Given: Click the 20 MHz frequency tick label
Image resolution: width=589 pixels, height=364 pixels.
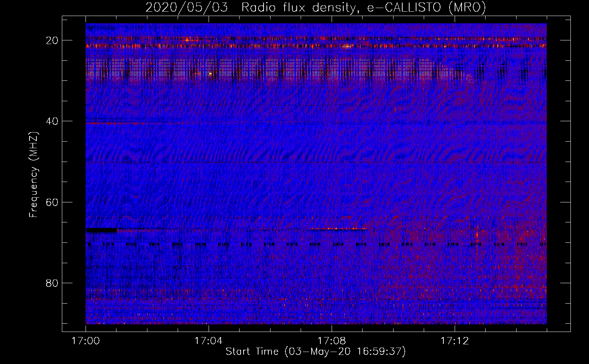Looking at the screenshot, I should tap(52, 40).
